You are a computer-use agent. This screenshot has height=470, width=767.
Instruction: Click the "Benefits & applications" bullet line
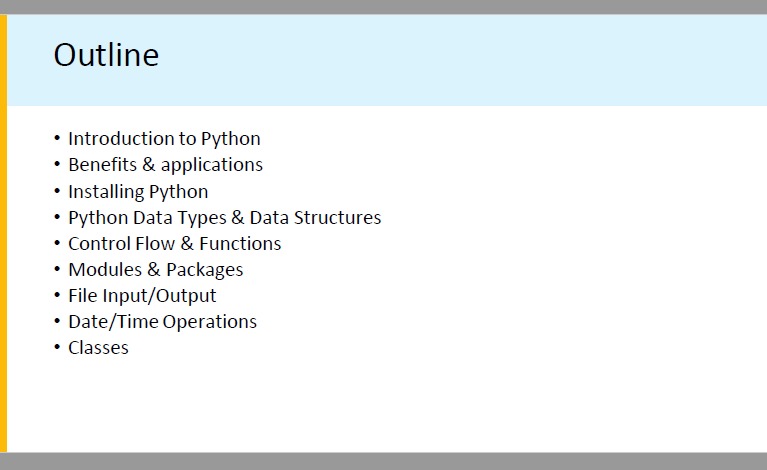[x=165, y=165]
